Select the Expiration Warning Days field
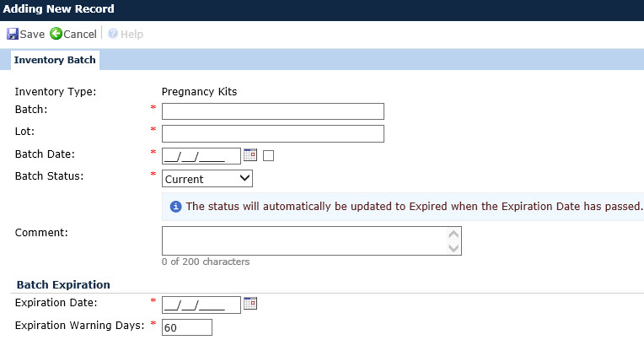The image size is (644, 340). pyautogui.click(x=186, y=327)
